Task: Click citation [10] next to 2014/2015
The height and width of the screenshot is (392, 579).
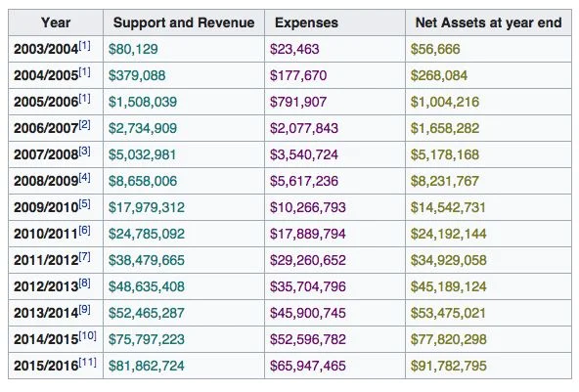Action: [87, 336]
